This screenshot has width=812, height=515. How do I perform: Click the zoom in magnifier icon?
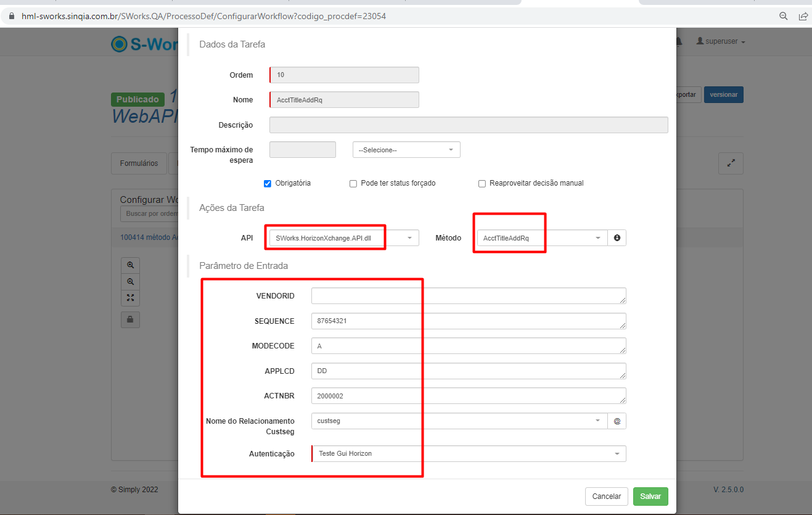[x=130, y=265]
